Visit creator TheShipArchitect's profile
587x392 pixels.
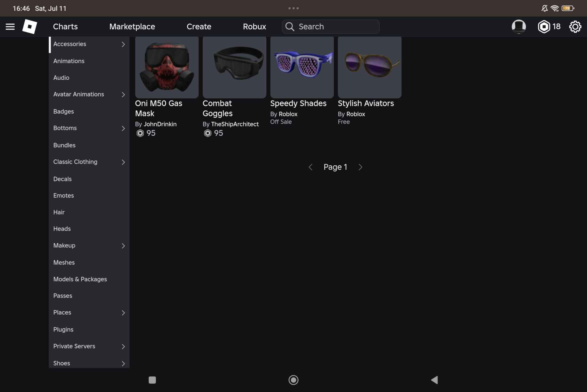tap(235, 124)
